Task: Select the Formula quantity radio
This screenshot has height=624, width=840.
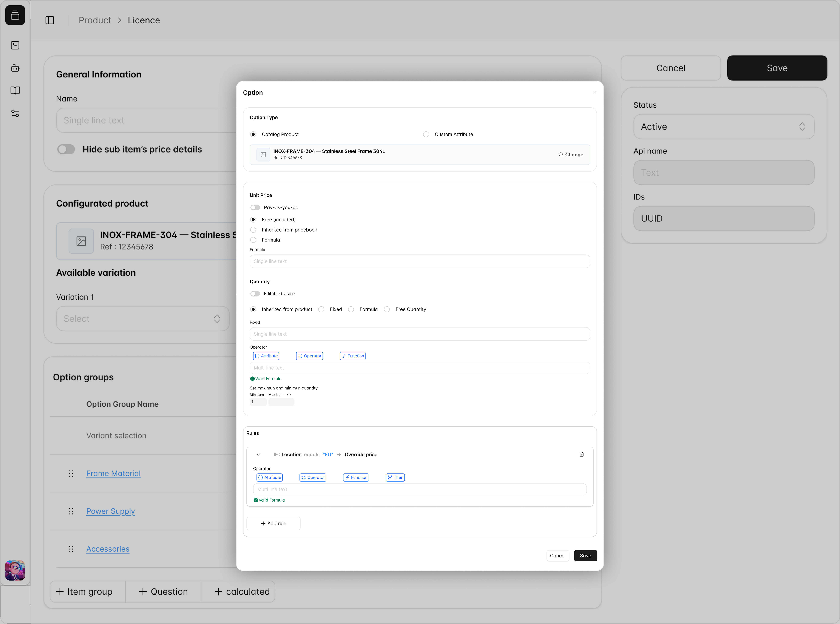Action: [351, 309]
